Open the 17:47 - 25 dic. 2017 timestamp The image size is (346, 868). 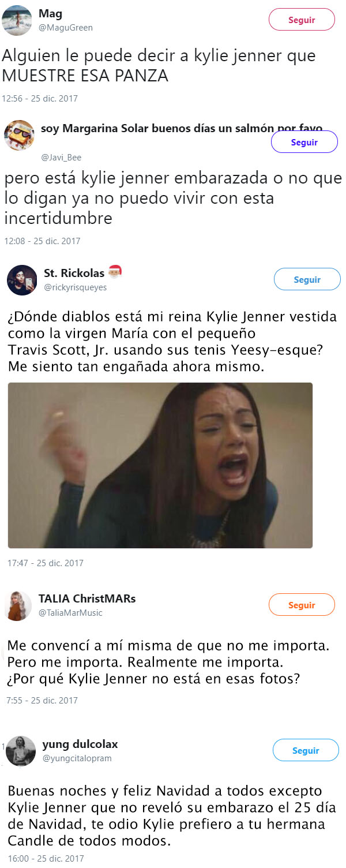(x=46, y=563)
